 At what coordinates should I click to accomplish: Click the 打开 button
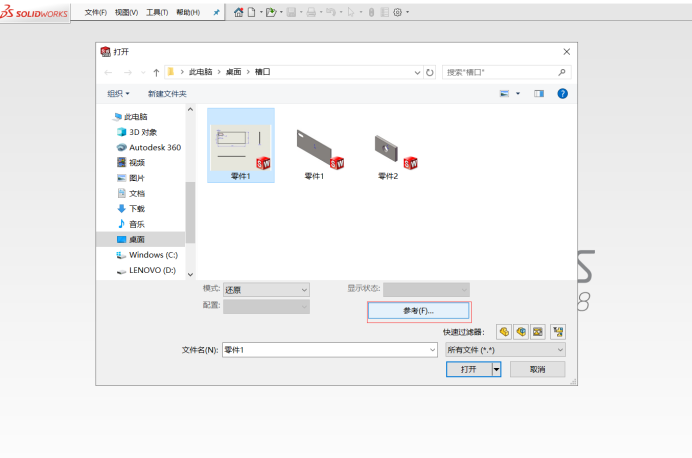click(x=469, y=369)
